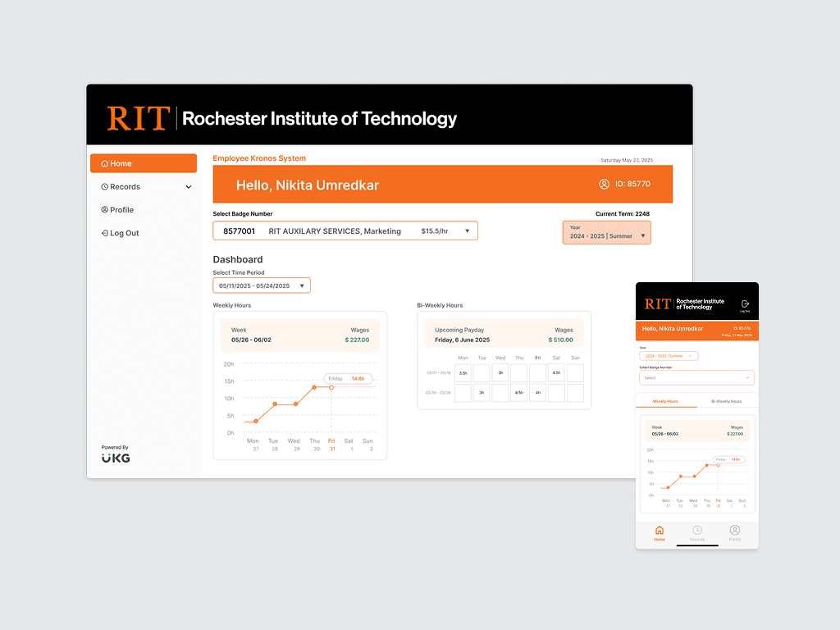Click the UKG logo under Powered By
The height and width of the screenshot is (630, 840).
[x=116, y=458]
